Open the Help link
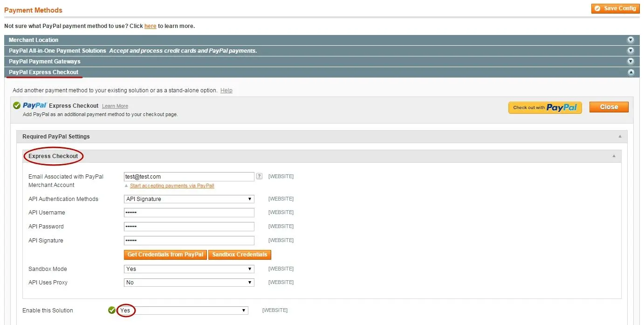644x325 pixels. tap(226, 90)
